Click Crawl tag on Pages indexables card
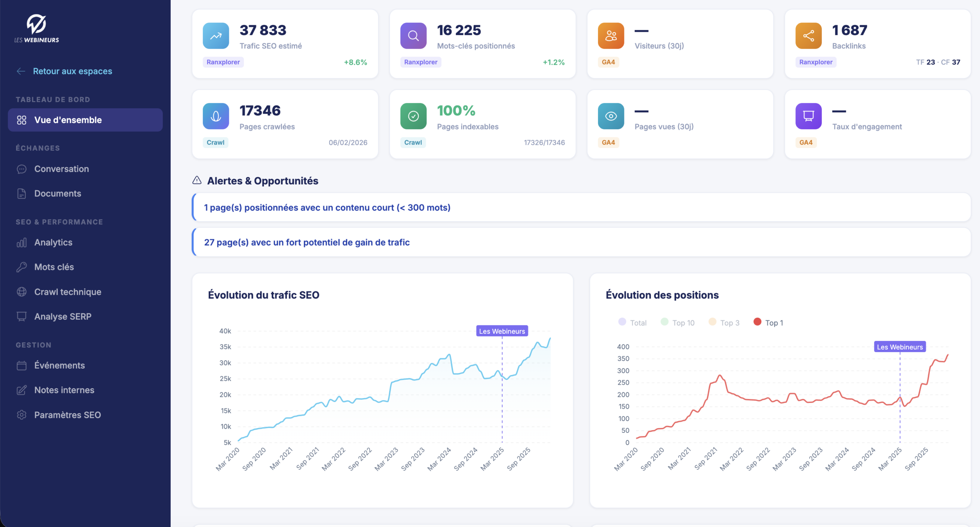 pos(413,142)
